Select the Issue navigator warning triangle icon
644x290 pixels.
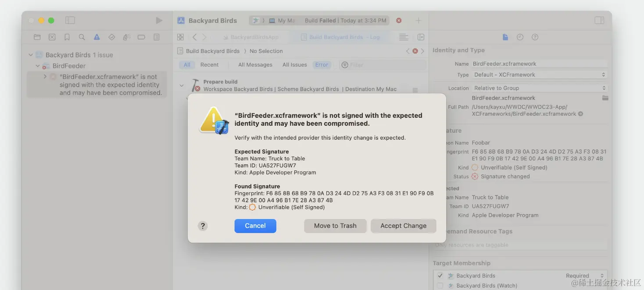[97, 37]
